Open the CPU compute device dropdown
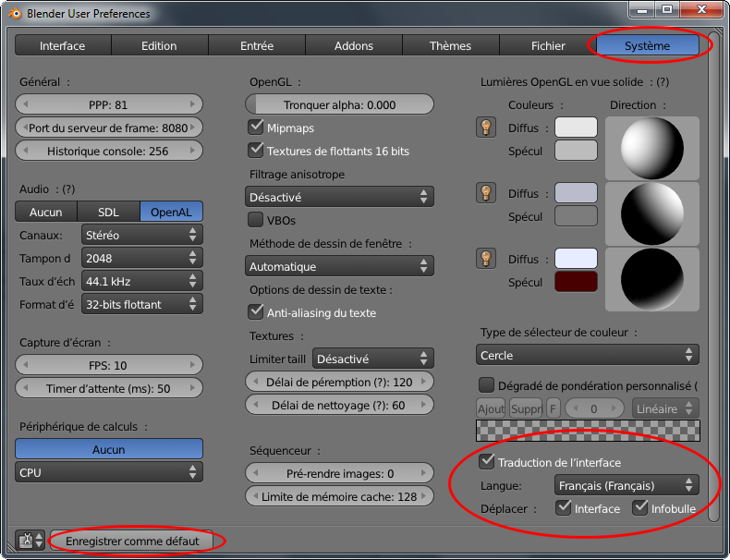Image resolution: width=730 pixels, height=560 pixels. click(109, 472)
